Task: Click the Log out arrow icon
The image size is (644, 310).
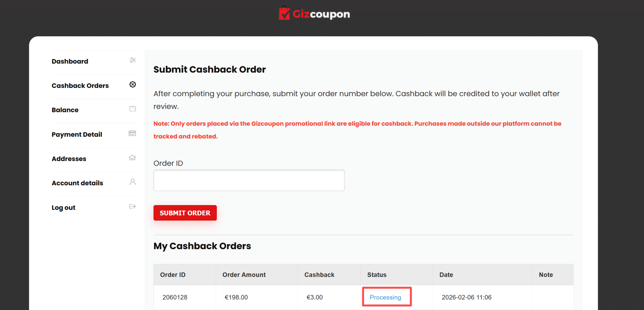Action: tap(133, 207)
